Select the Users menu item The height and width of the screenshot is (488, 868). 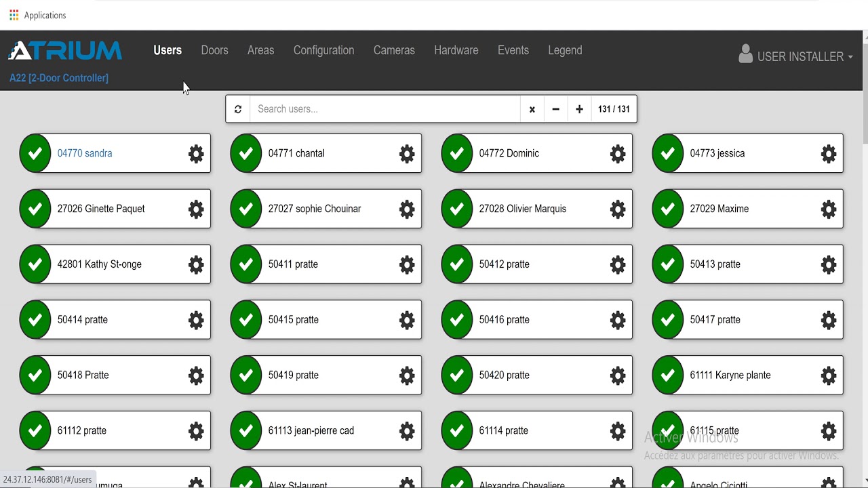(x=167, y=50)
